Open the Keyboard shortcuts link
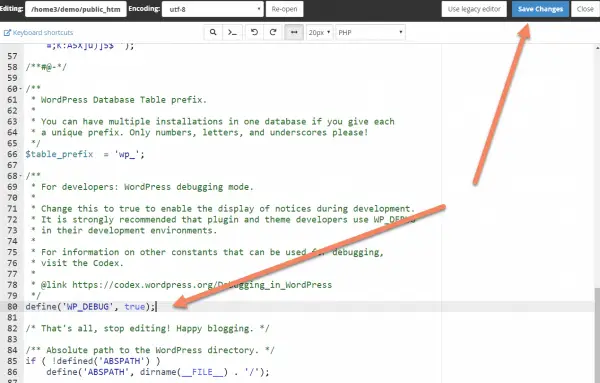The width and height of the screenshot is (600, 383). [x=38, y=33]
